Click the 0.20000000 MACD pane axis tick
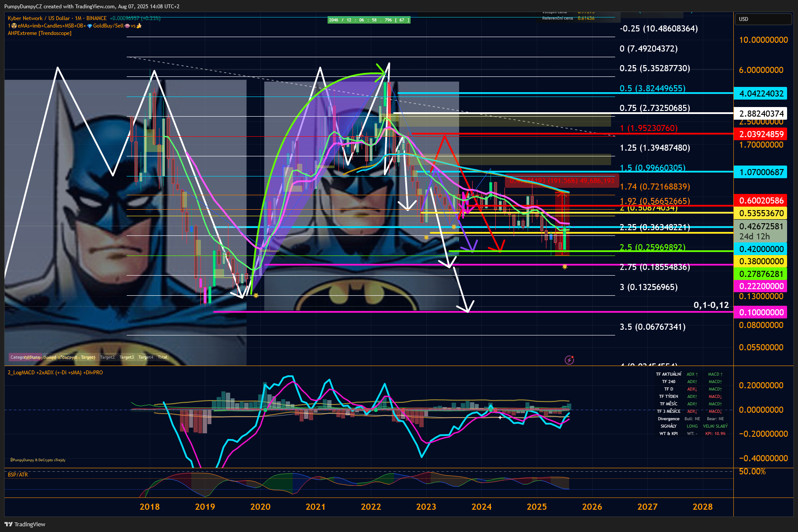 coord(763,385)
